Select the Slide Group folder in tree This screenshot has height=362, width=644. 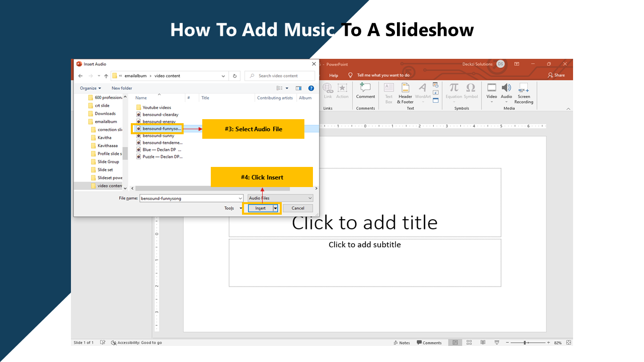coord(108,162)
